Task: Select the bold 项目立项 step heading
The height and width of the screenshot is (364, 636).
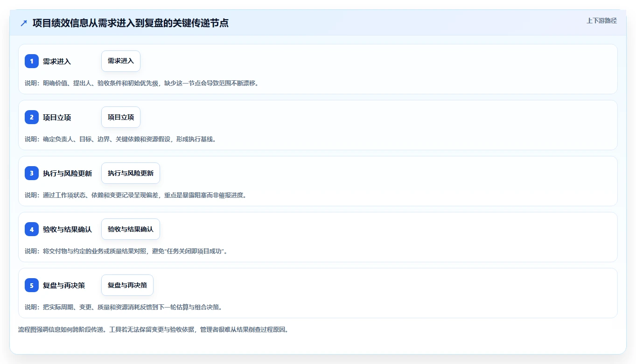Action: [57, 118]
